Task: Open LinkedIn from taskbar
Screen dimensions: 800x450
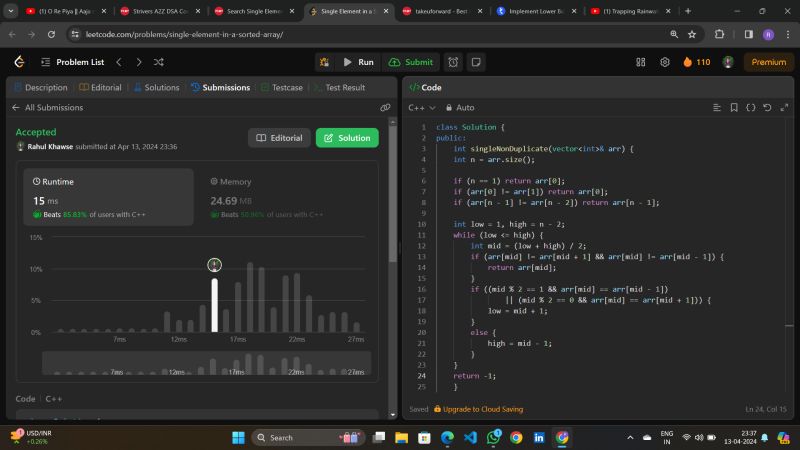Action: tap(539, 437)
